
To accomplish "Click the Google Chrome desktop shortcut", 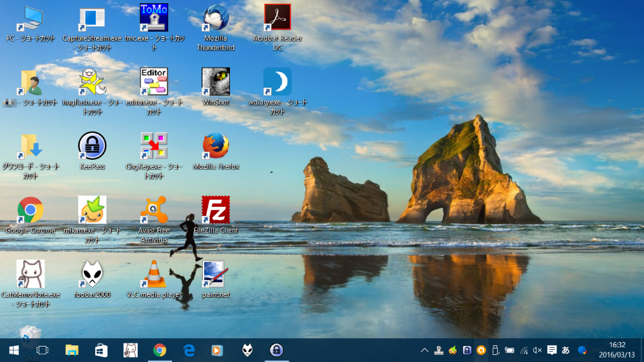I will pos(30,210).
